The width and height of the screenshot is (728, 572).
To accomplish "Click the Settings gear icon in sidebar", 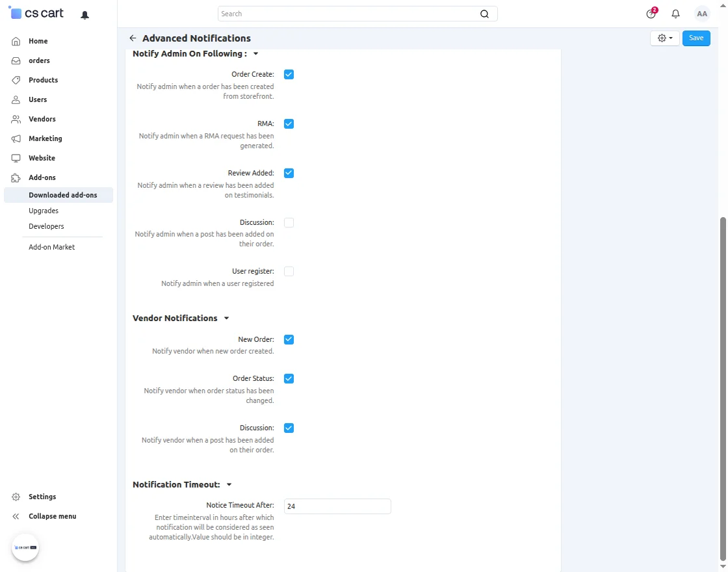I will click(16, 497).
